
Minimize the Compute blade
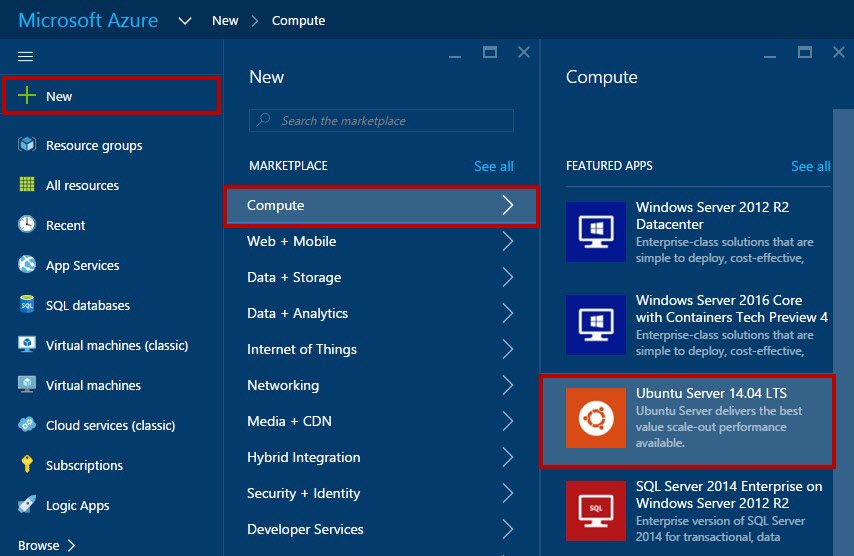point(770,56)
